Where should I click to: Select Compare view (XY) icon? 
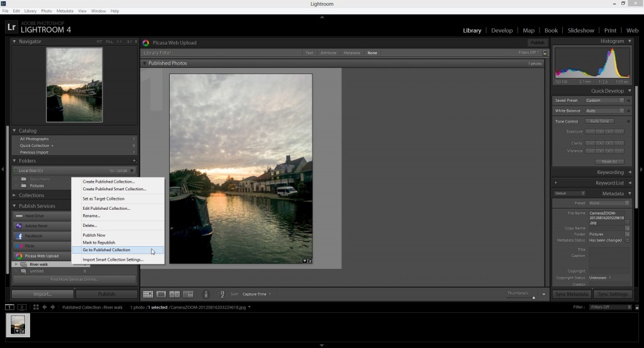(x=174, y=294)
